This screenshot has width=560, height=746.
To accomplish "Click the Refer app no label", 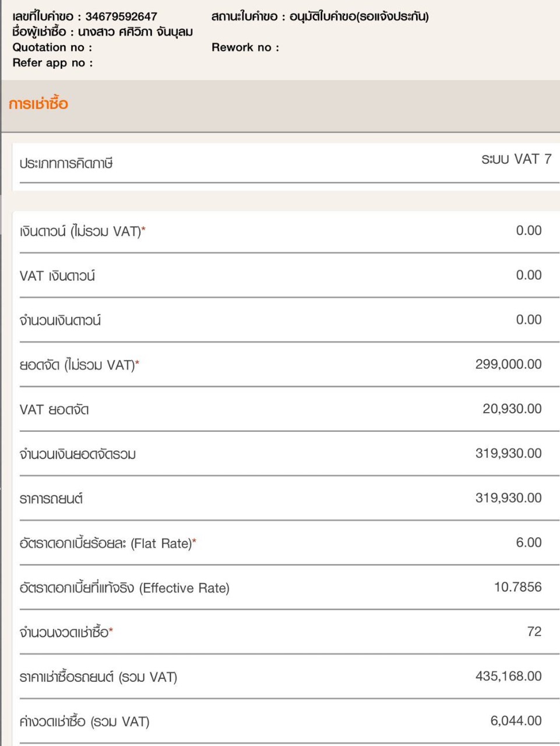I will 52,62.
